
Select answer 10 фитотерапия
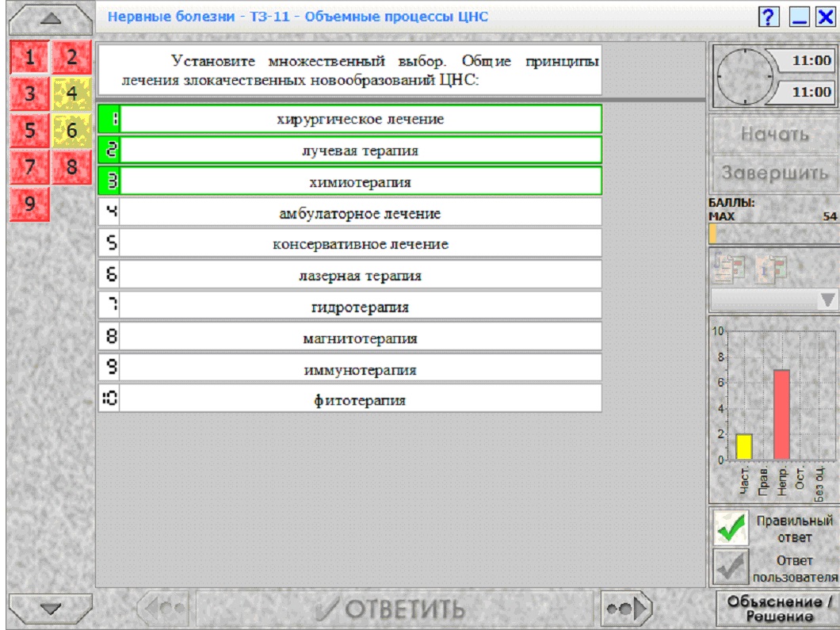349,399
